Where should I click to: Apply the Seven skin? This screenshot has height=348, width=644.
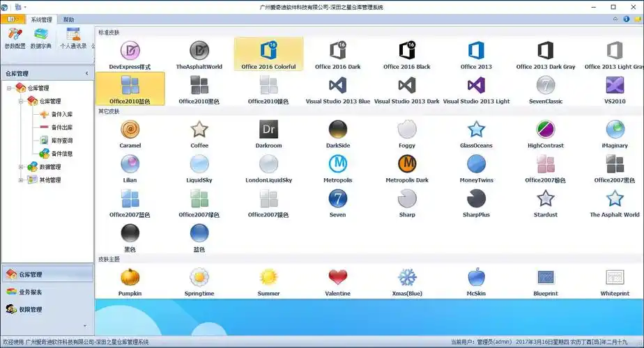tap(337, 203)
